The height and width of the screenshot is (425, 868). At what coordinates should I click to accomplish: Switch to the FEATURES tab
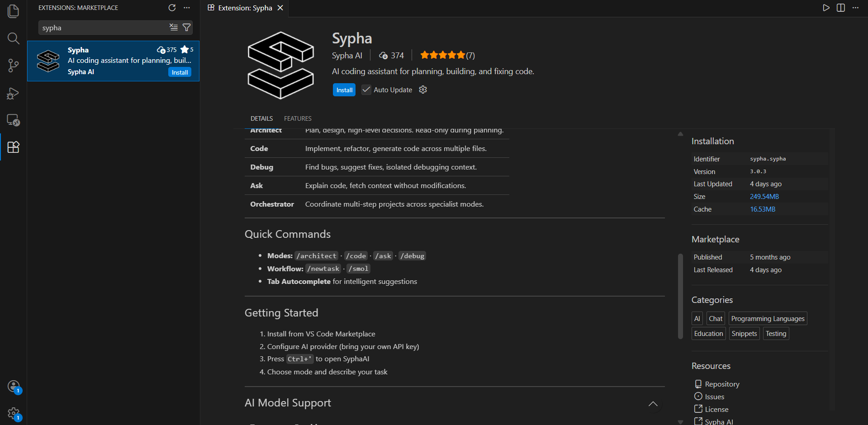click(298, 118)
